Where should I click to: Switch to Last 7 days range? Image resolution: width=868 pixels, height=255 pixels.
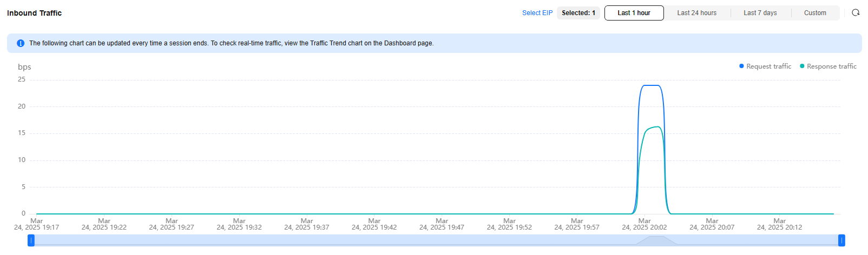(x=760, y=13)
